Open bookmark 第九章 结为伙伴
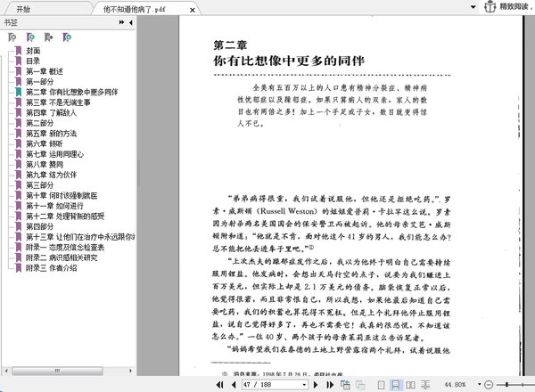The image size is (535, 392). (51, 175)
